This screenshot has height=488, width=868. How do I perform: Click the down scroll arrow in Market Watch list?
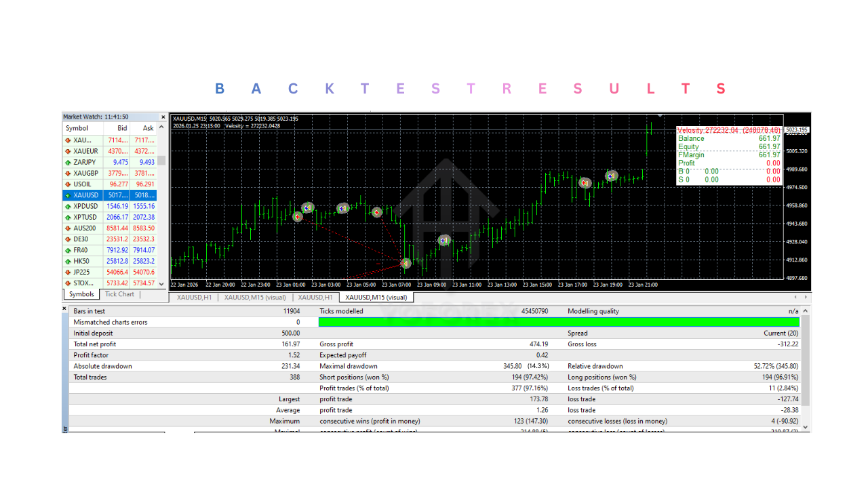(163, 283)
